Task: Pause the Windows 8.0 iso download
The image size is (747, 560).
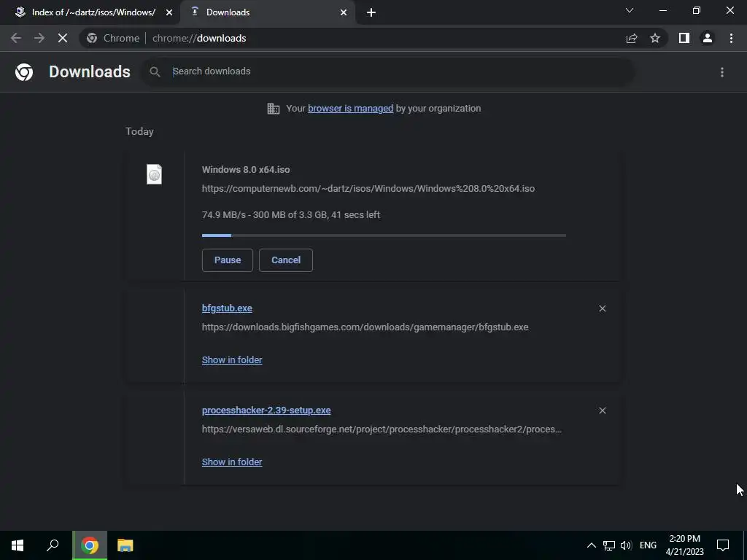Action: click(228, 260)
